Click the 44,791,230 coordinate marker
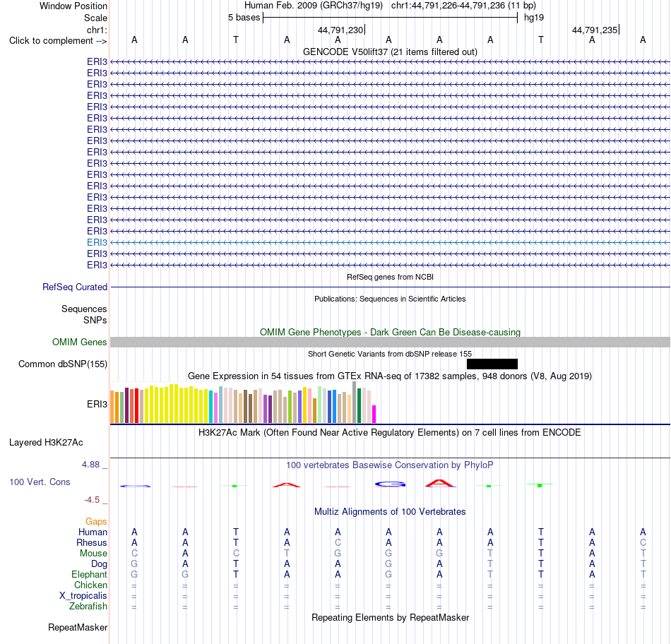Viewport: 671px width, 644px height. pyautogui.click(x=340, y=30)
